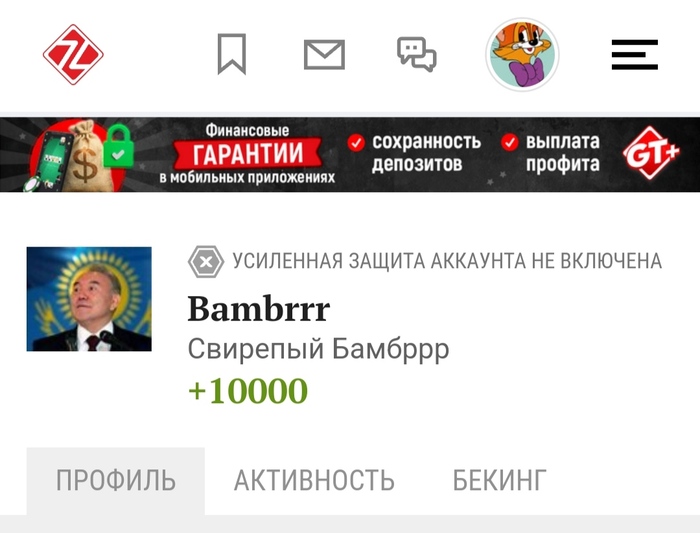This screenshot has width=700, height=533.
Task: Open the hamburger menu icon
Action: [x=634, y=54]
